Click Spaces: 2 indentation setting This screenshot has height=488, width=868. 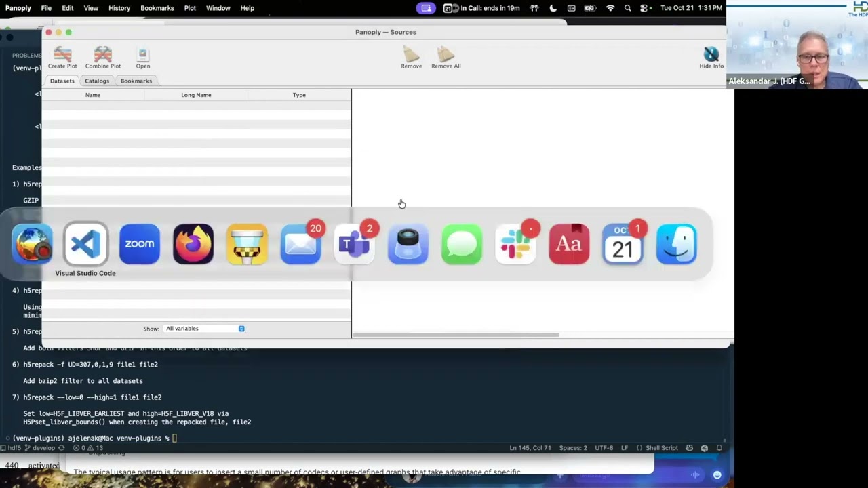(x=573, y=448)
